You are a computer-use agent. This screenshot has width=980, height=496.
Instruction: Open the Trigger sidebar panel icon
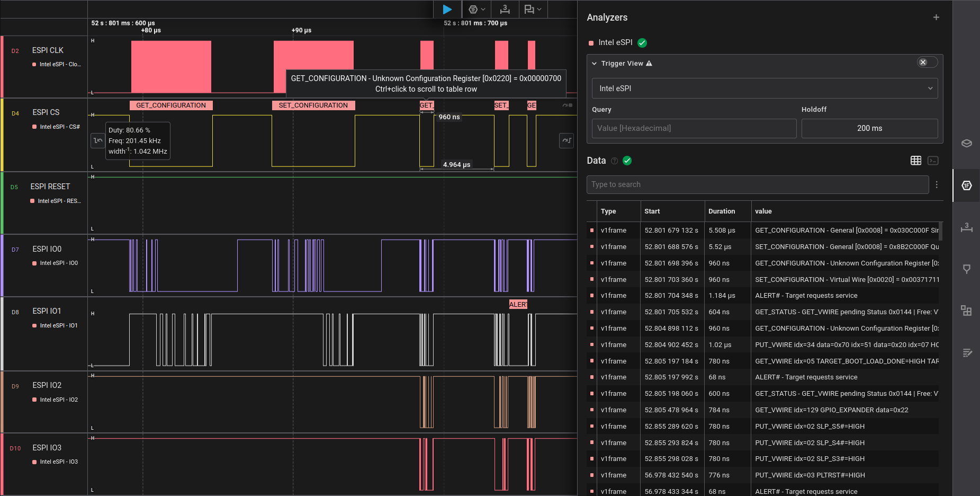click(x=967, y=269)
